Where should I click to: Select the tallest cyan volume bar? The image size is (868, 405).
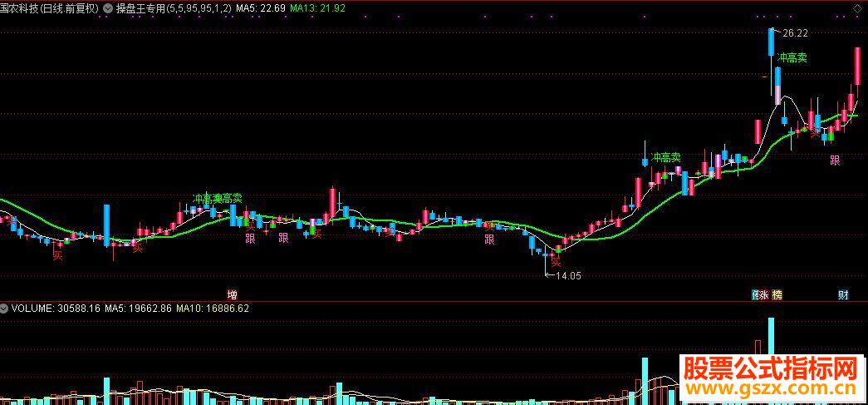771,336
